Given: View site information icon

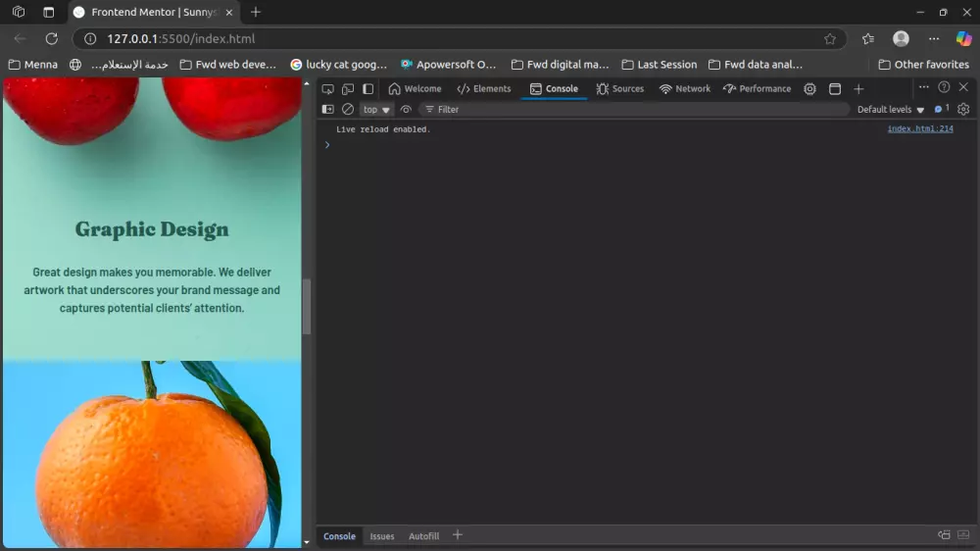Looking at the screenshot, I should 90,39.
